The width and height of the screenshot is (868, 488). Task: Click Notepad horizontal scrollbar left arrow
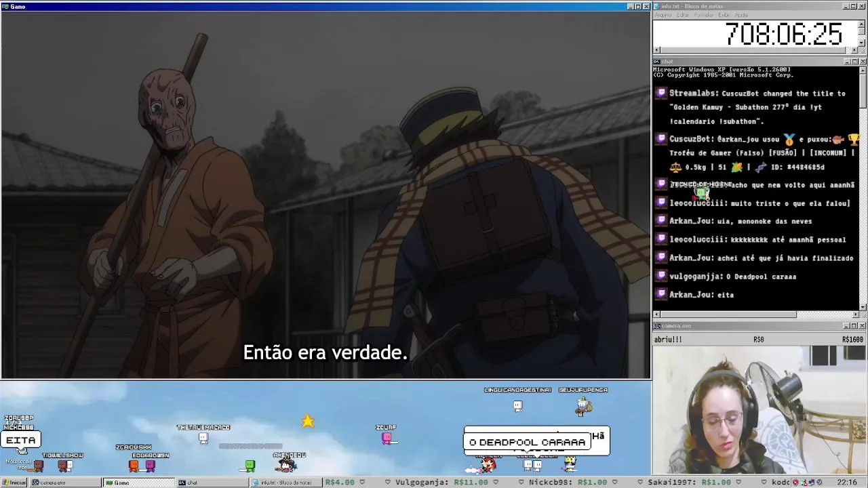pos(656,50)
